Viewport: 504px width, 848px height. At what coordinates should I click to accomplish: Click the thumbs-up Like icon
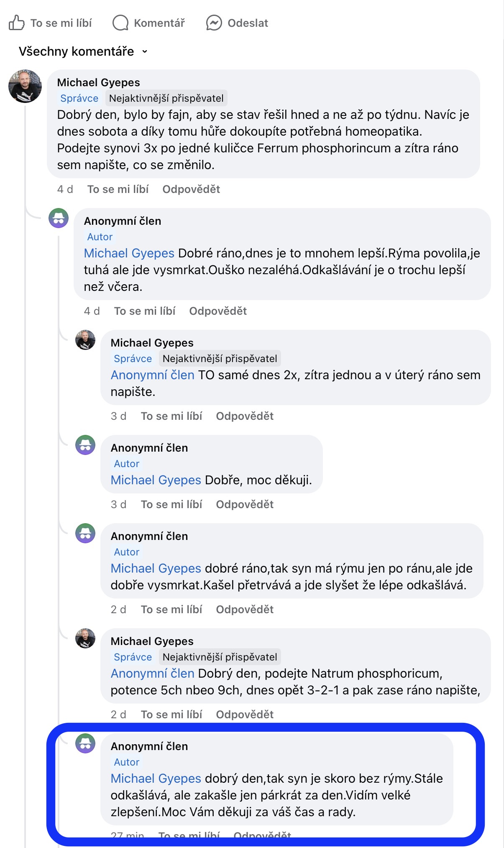pos(16,23)
